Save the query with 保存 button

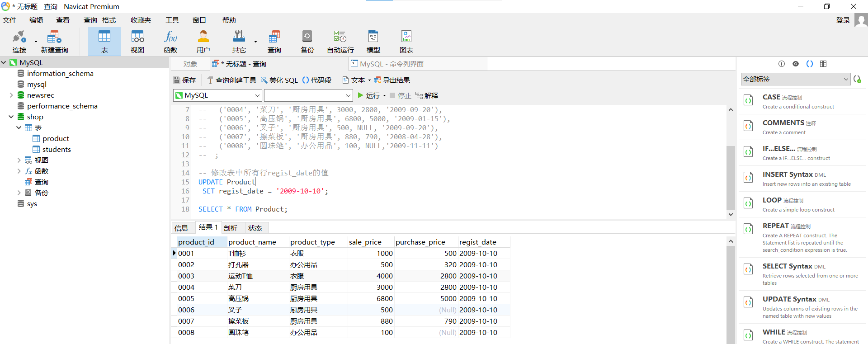(x=184, y=80)
